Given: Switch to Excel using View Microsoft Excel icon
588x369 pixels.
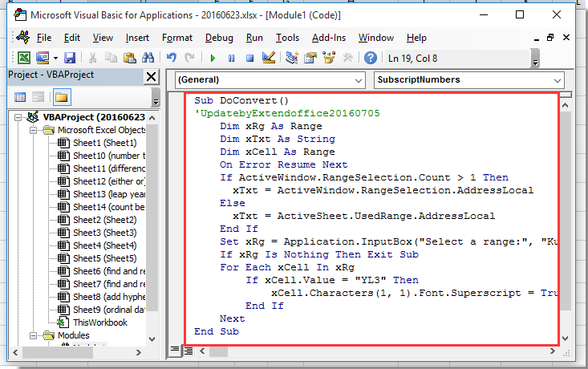Looking at the screenshot, I should (24, 58).
